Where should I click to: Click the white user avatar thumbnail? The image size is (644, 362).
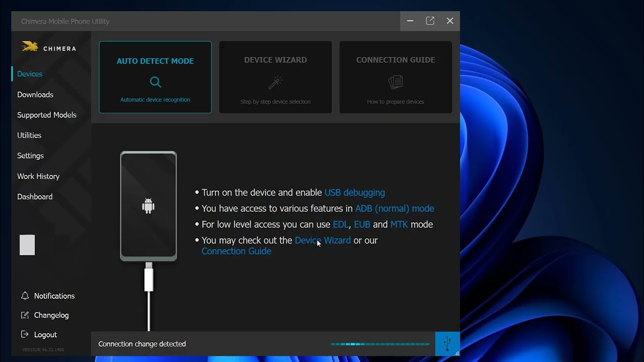point(27,245)
